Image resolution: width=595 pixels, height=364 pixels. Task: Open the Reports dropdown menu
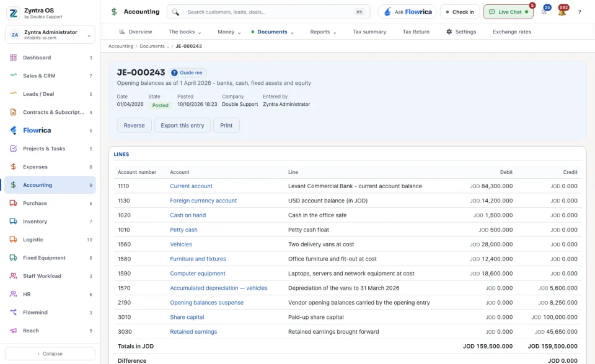click(x=324, y=32)
